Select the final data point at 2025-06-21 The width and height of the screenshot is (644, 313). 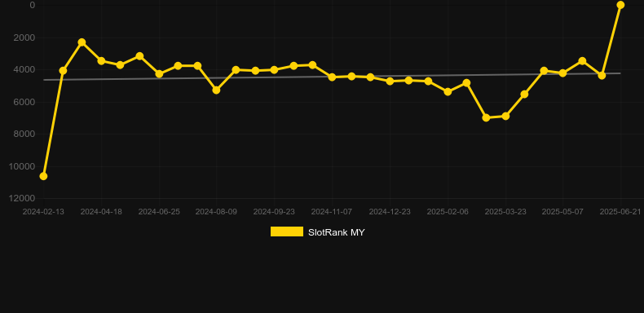pos(620,5)
